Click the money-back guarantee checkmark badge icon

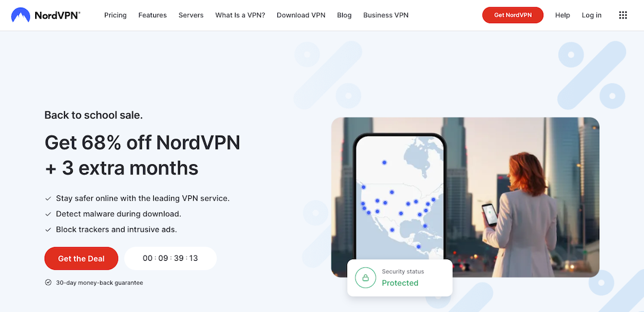[x=48, y=282]
